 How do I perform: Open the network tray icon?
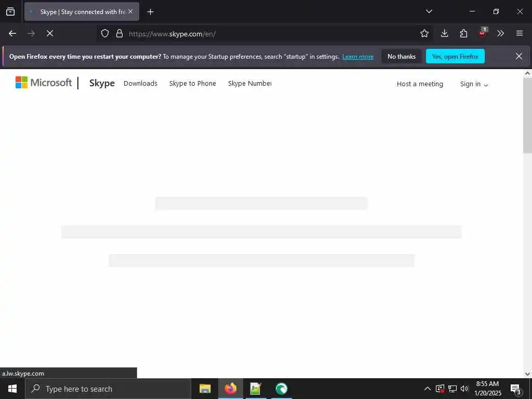(x=453, y=389)
